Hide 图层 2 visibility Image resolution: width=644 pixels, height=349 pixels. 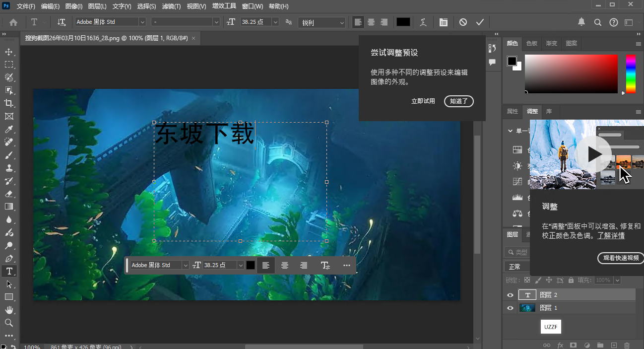click(510, 294)
